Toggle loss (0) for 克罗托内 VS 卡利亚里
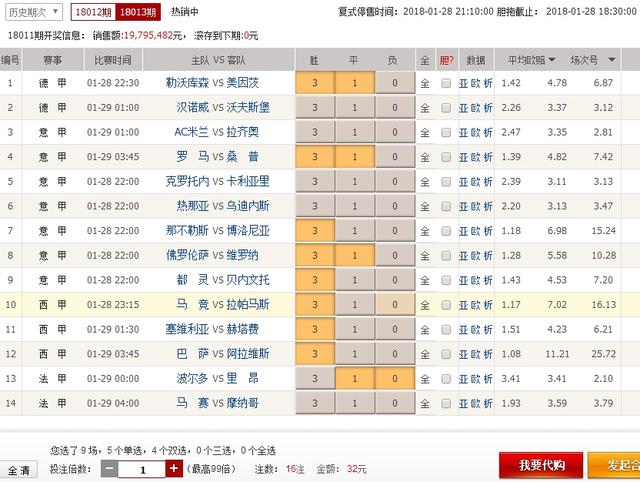640x482 pixels. [x=395, y=182]
